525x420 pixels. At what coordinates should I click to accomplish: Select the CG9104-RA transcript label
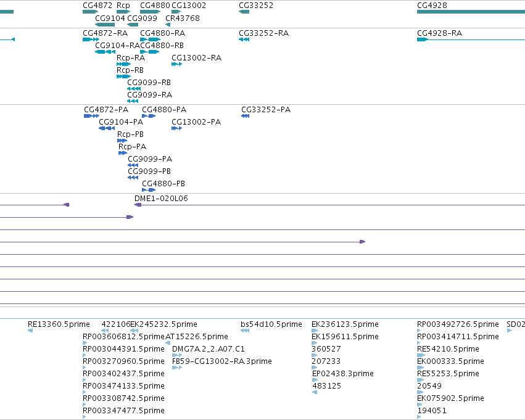pos(117,46)
